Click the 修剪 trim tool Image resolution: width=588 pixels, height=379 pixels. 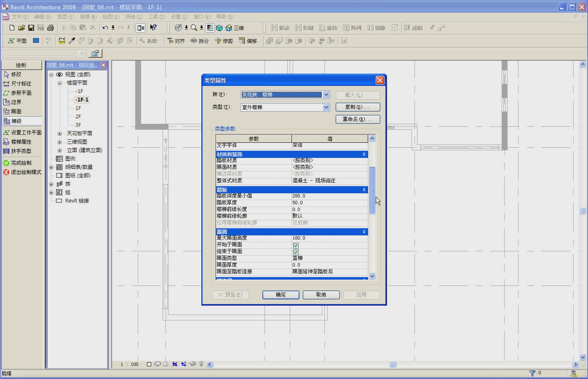point(224,41)
